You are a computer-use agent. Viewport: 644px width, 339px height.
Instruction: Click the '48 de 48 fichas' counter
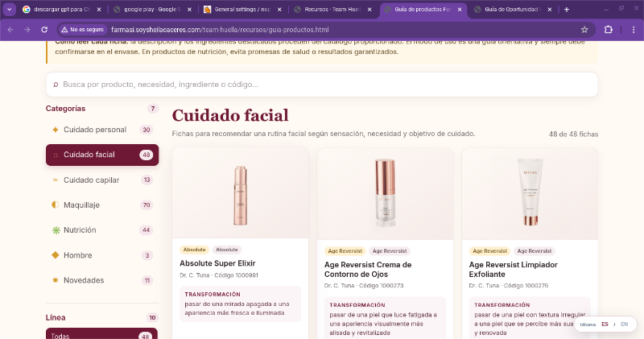(573, 134)
